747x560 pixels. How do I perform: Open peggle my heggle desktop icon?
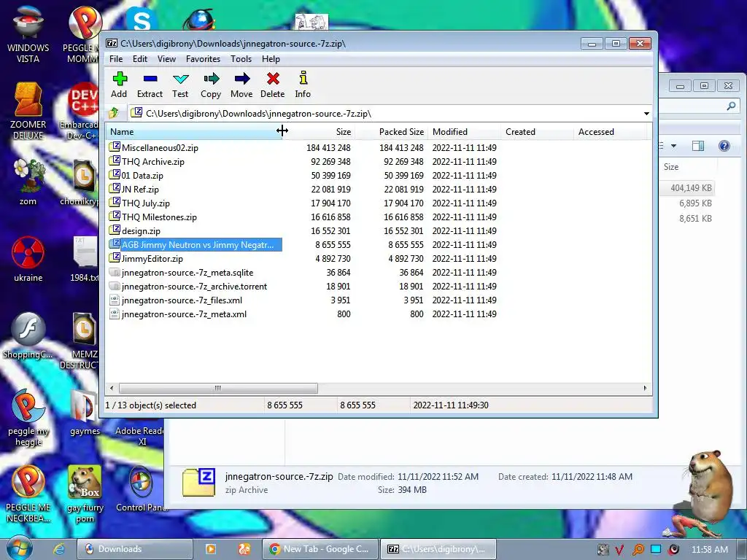pos(28,418)
